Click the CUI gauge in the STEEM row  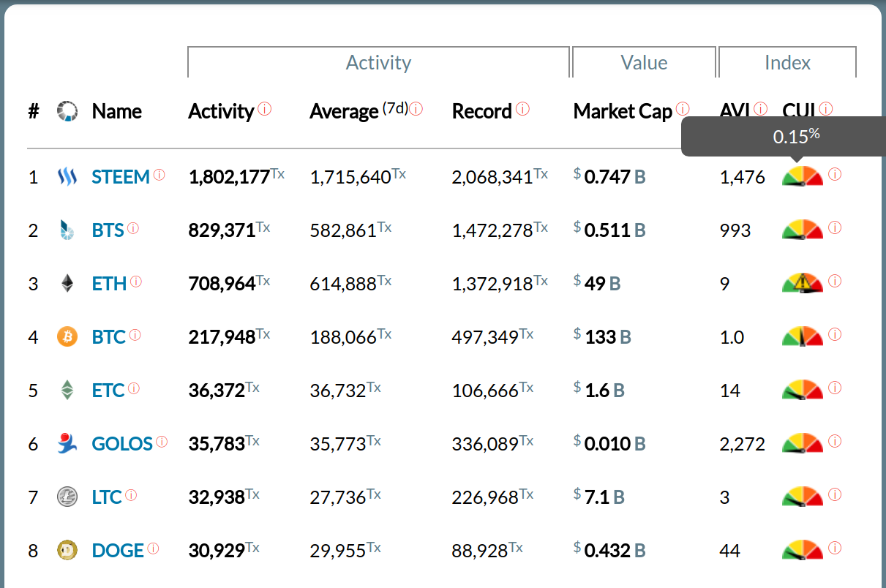coord(803,176)
